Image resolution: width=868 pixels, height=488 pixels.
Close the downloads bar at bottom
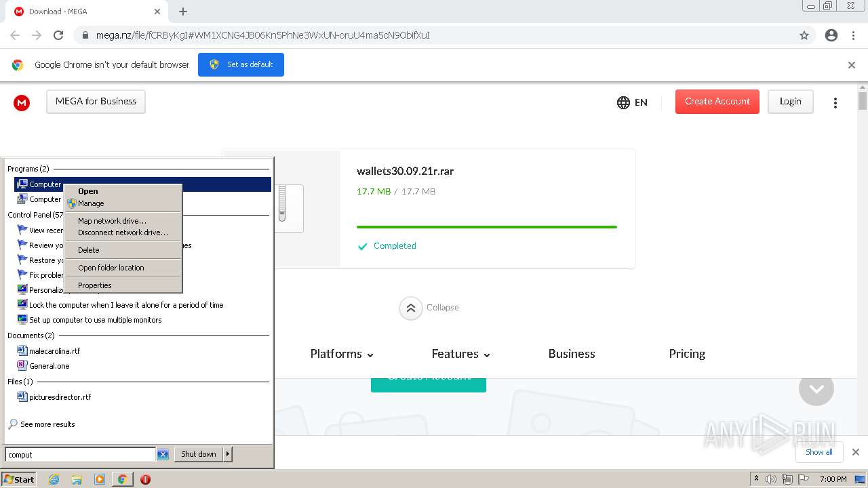[x=856, y=452]
